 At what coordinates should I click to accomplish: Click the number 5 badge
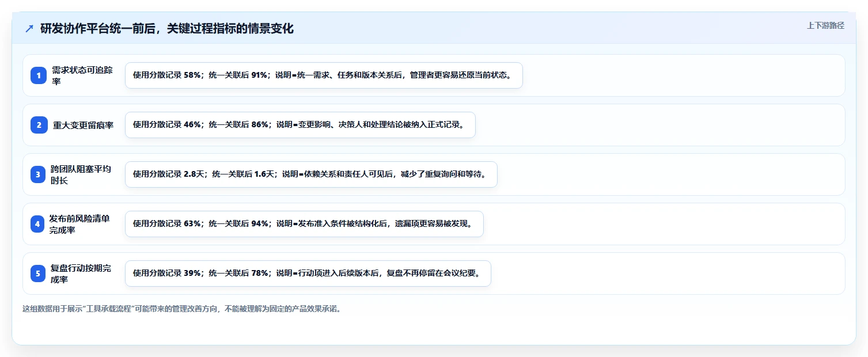[x=39, y=274]
